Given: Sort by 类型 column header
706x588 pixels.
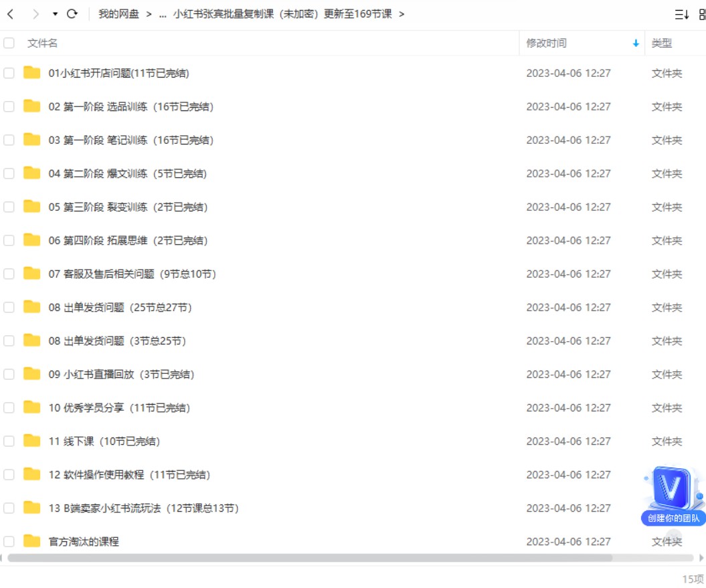Looking at the screenshot, I should (x=661, y=43).
